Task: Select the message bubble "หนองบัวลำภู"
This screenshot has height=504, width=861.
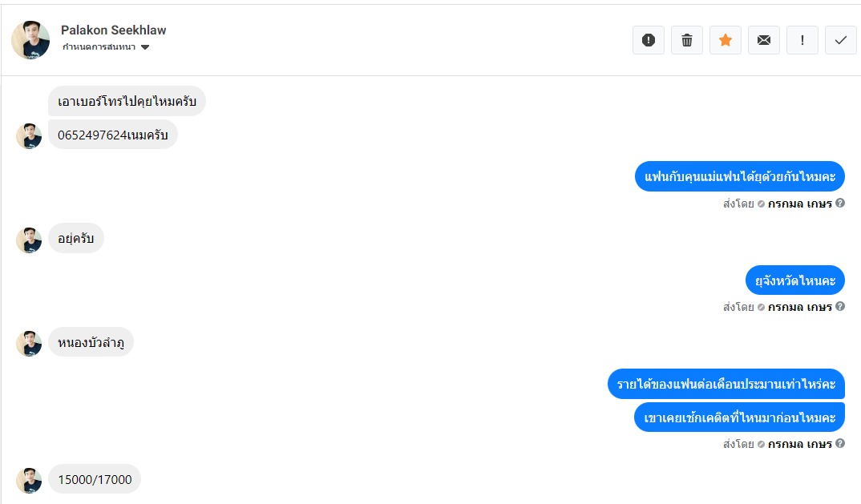Action: click(x=91, y=343)
